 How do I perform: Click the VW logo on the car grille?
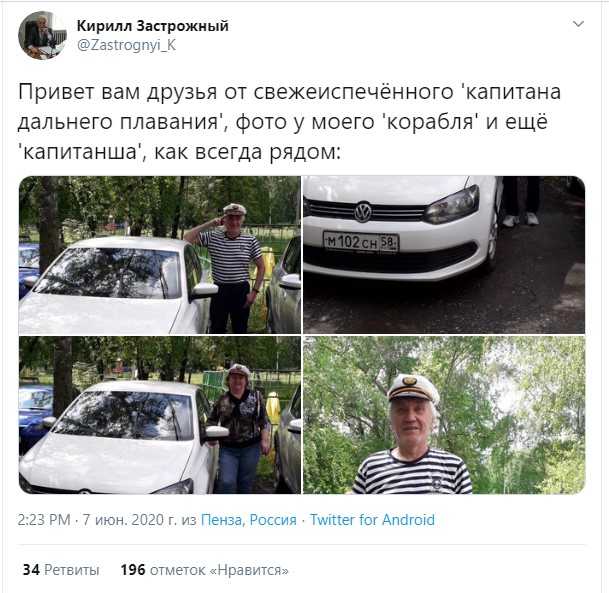[363, 212]
